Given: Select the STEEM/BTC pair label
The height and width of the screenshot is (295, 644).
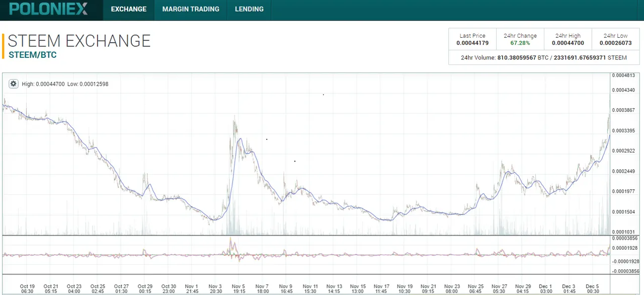Looking at the screenshot, I should (x=33, y=55).
